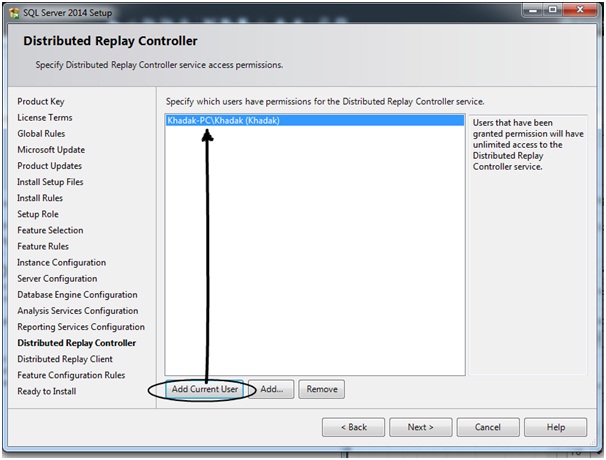Select Install Rules step
The image size is (606, 460).
pyautogui.click(x=40, y=198)
